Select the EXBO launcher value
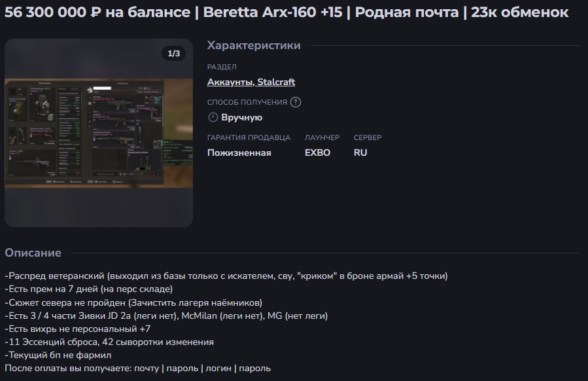Viewport: 588px width, 381px height. 318,153
